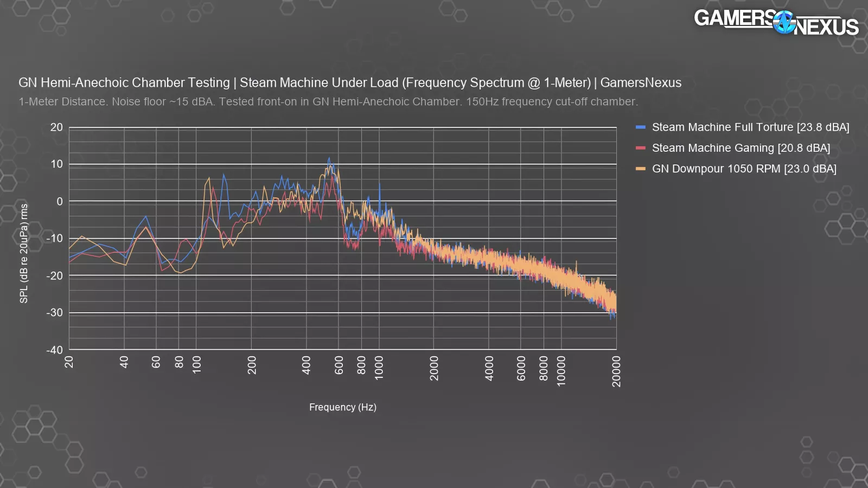Click the GamersNexus logo
Image resolution: width=868 pixels, height=488 pixels.
click(776, 22)
